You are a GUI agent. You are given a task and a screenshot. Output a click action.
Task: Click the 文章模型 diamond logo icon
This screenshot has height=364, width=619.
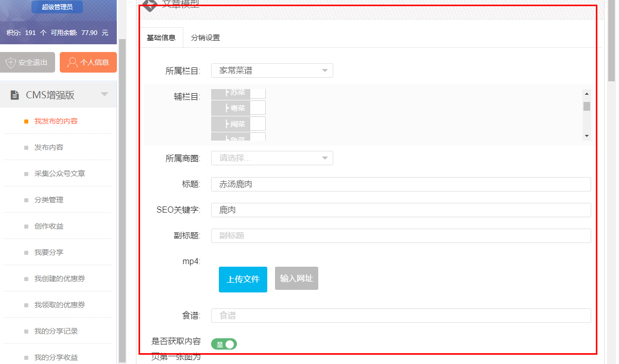click(x=149, y=4)
